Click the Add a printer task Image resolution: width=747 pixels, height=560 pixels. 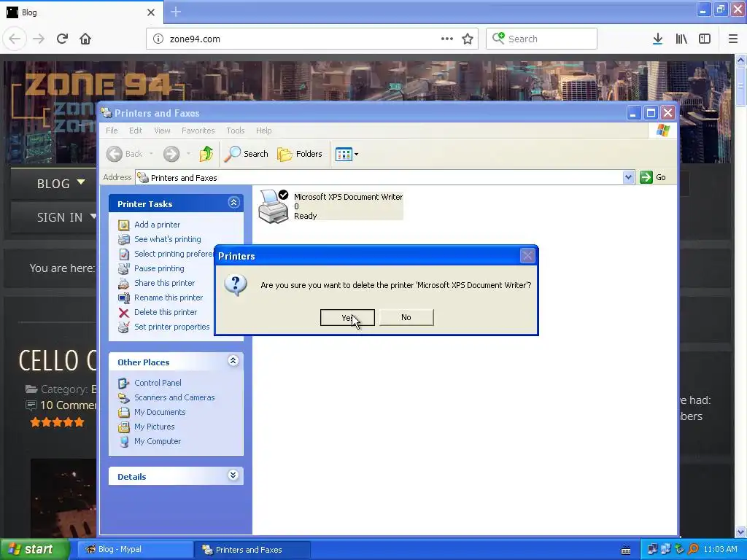[x=158, y=225]
